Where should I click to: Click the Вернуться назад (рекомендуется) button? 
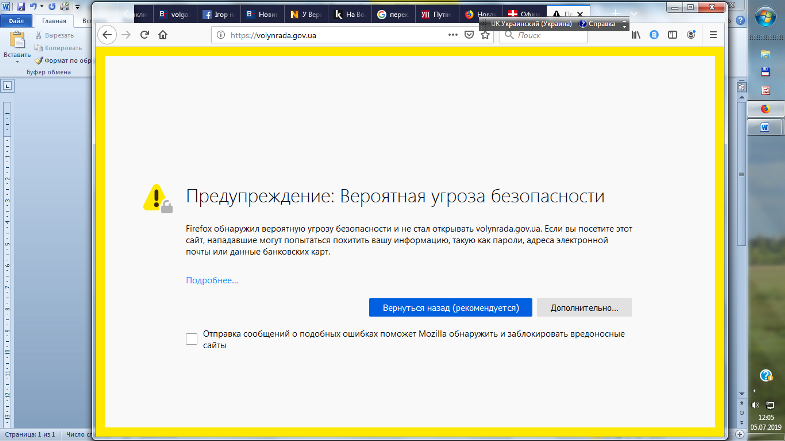(x=450, y=307)
